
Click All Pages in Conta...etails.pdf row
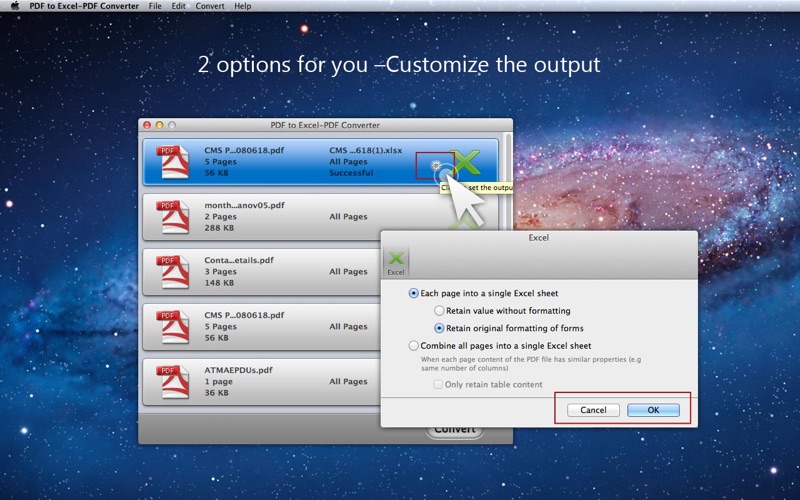coord(348,271)
